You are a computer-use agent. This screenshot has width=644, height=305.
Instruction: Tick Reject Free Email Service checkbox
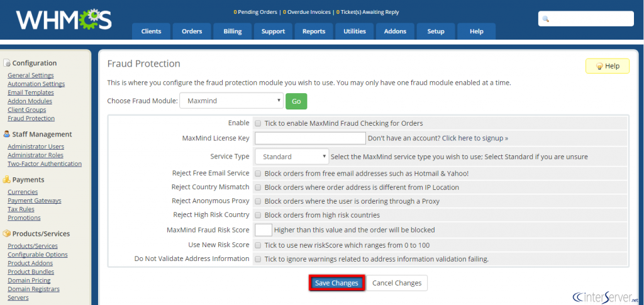pyautogui.click(x=258, y=173)
